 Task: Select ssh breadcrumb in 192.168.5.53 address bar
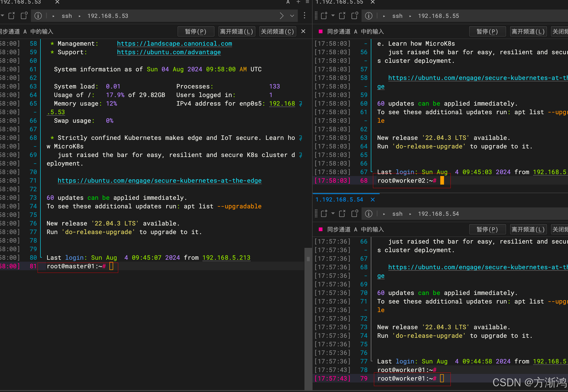pos(67,16)
